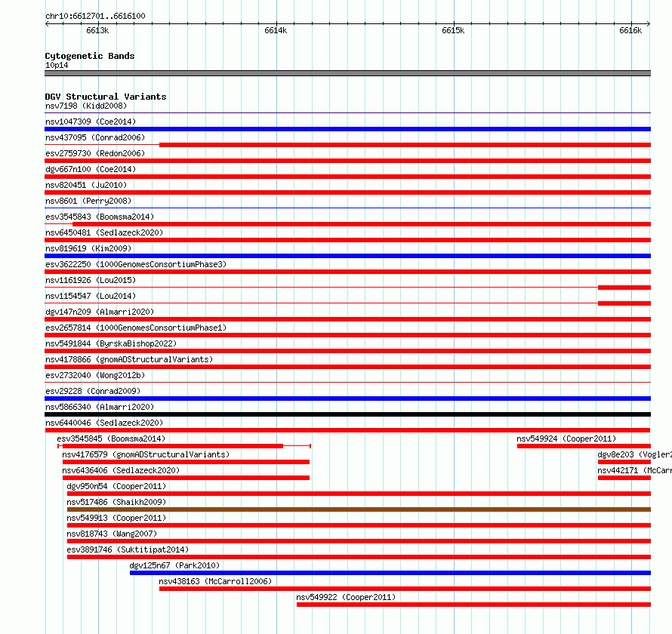Viewport: 672px width, 634px height.
Task: Open nsv8601 (Perry2008) variant label
Action: click(88, 201)
